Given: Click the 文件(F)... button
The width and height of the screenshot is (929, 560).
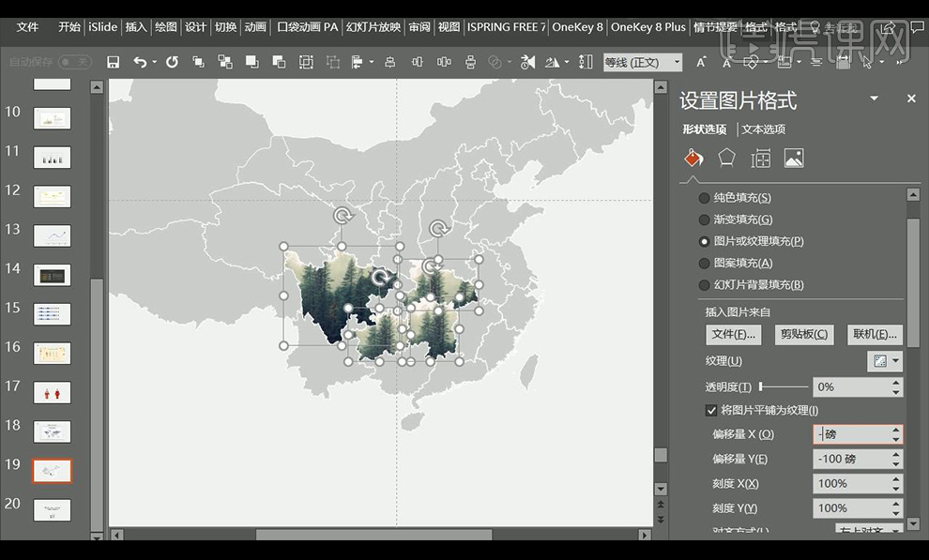Looking at the screenshot, I should pyautogui.click(x=733, y=334).
